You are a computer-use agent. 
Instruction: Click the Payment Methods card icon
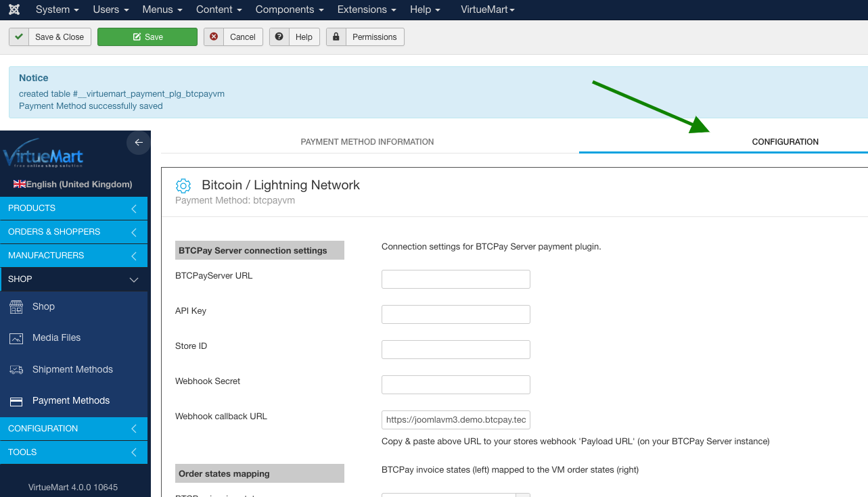tap(16, 400)
